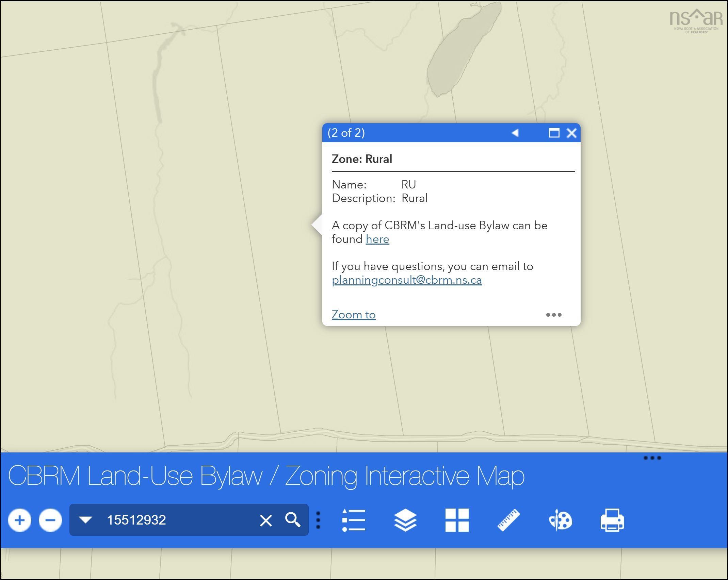The image size is (728, 580).
Task: Open the Legend list widget
Action: click(354, 520)
